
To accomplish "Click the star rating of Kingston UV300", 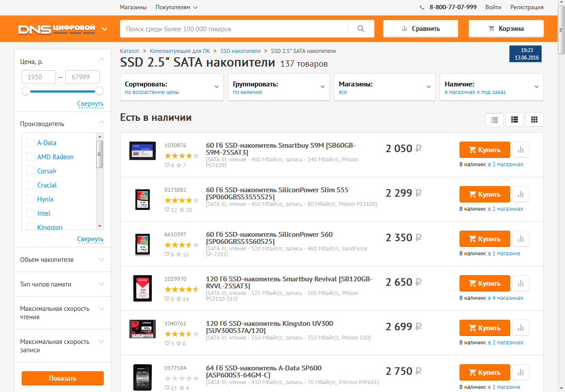I will click(x=182, y=334).
